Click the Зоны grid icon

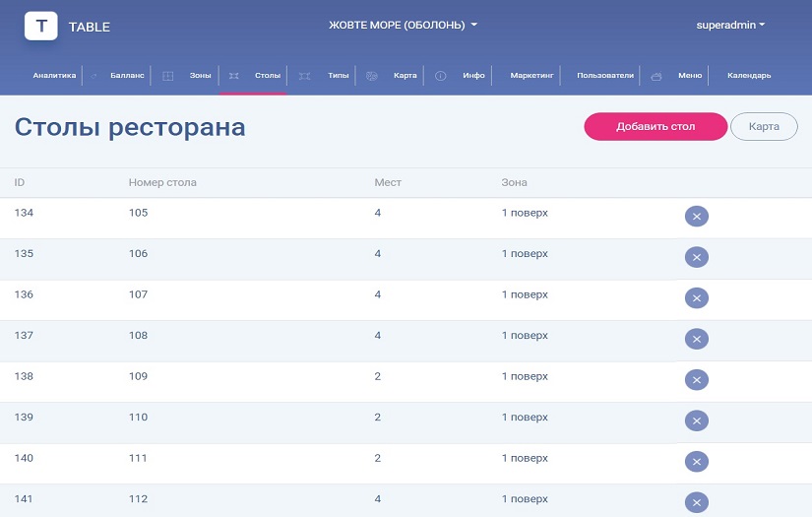click(167, 76)
